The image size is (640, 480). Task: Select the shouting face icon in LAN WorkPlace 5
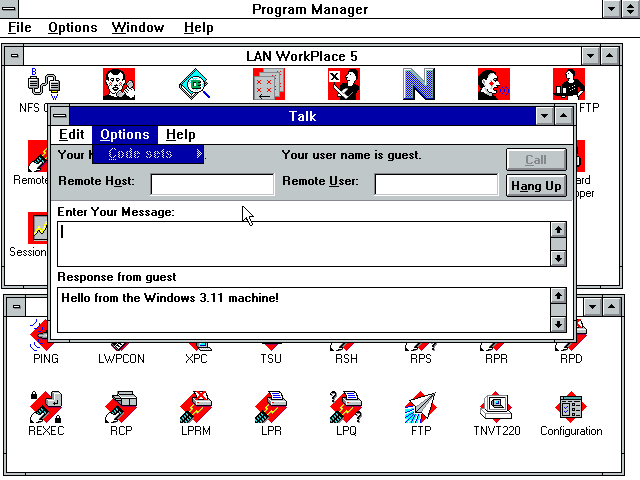pos(494,84)
